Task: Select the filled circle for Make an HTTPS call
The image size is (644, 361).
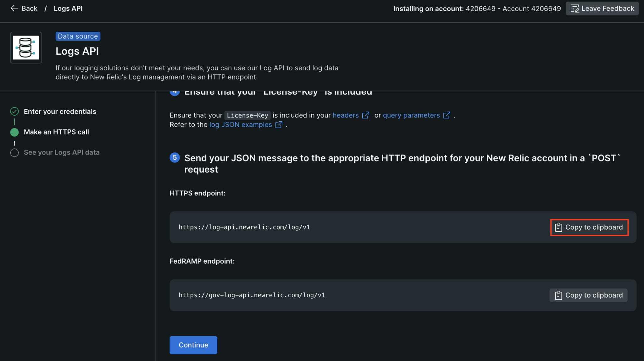Action: [x=14, y=132]
